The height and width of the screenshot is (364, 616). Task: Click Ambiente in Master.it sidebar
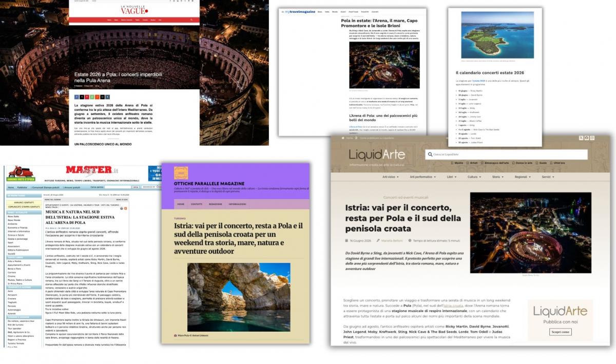pos(12,224)
